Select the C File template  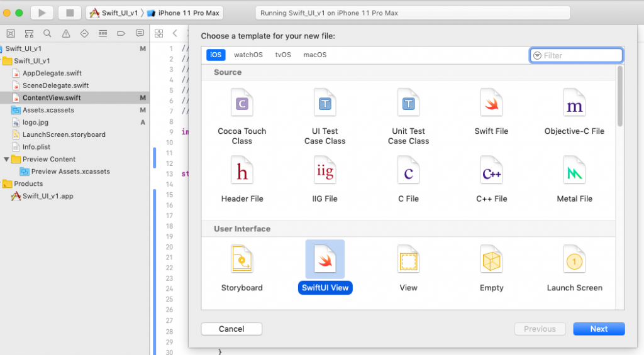point(408,179)
